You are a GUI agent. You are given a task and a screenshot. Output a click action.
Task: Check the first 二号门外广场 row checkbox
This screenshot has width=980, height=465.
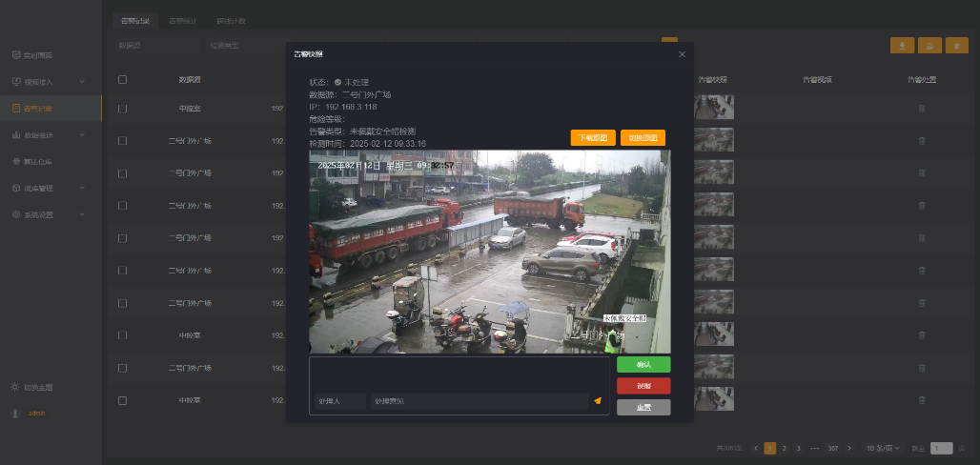pyautogui.click(x=122, y=141)
